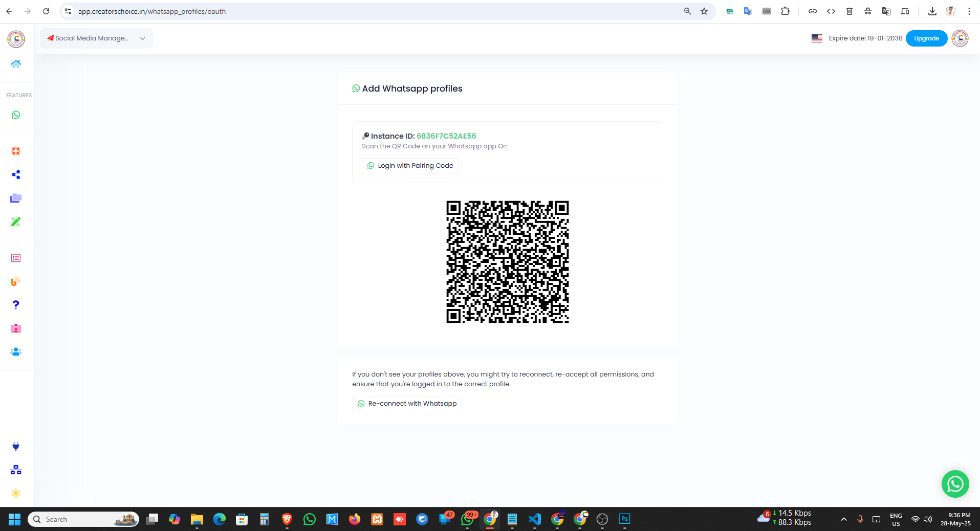
Task: Open the CRX extension icon
Action: tap(767, 11)
